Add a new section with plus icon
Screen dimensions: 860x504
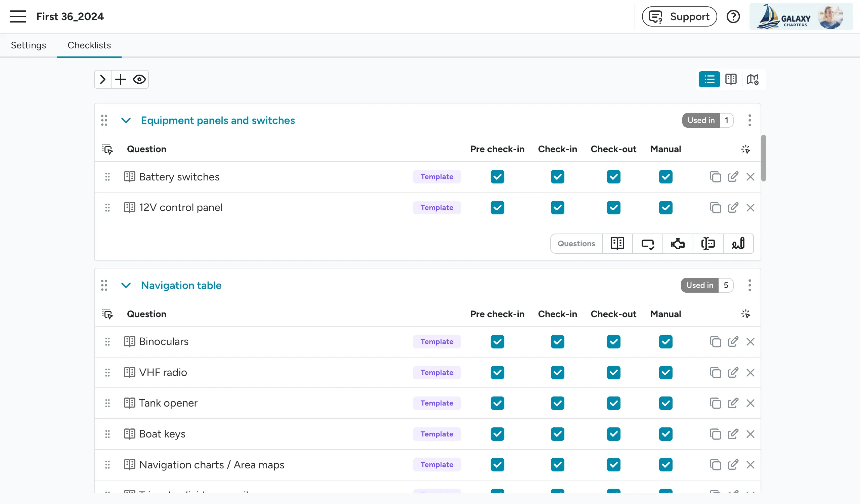[121, 80]
